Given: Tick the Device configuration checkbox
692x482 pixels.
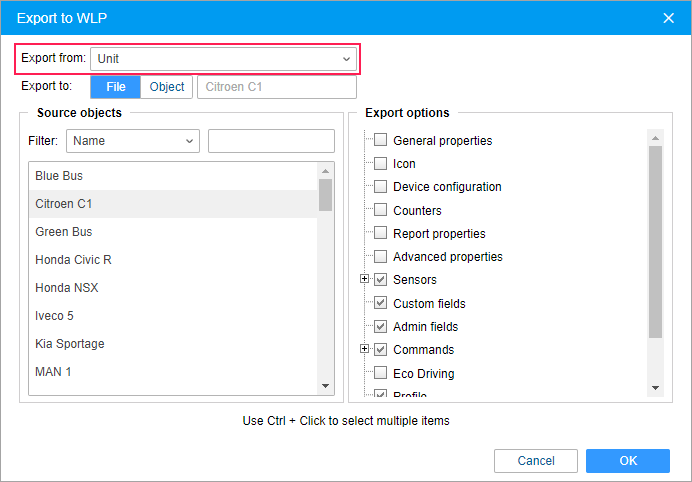Looking at the screenshot, I should (x=380, y=186).
